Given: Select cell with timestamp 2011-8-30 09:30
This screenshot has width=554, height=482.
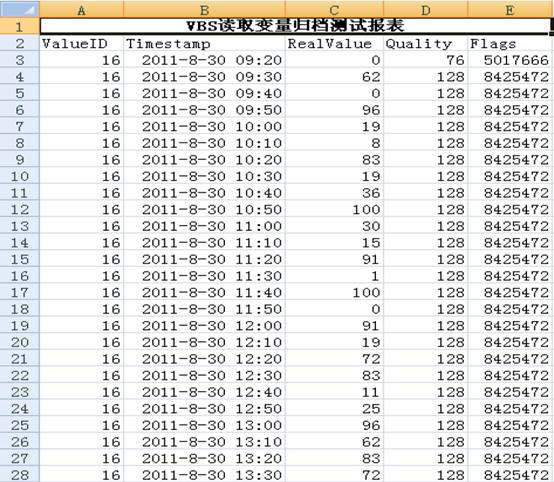Looking at the screenshot, I should (205, 77).
